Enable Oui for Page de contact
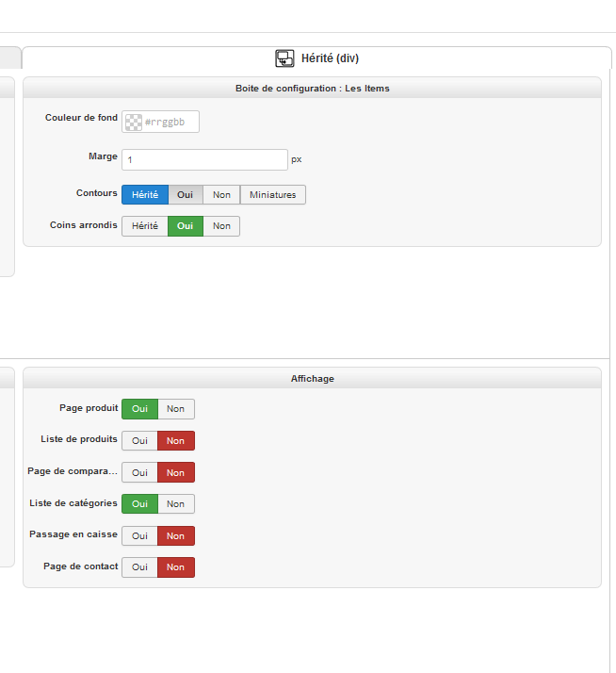The width and height of the screenshot is (616, 673). click(139, 567)
